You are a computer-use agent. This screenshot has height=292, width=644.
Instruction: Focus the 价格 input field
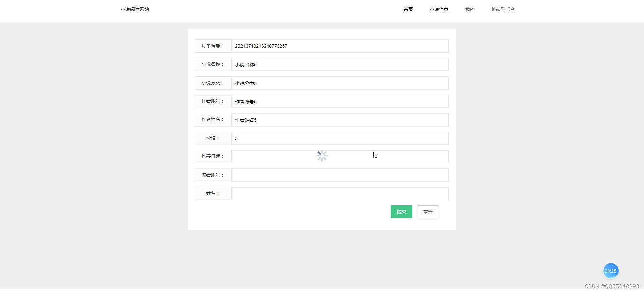click(340, 138)
